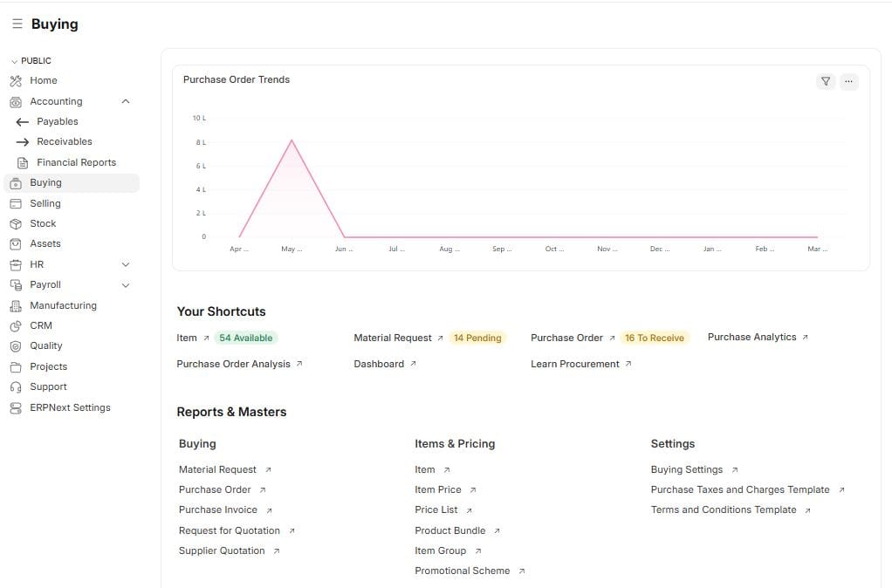Image resolution: width=892 pixels, height=588 pixels.
Task: Open the chart options ellipsis menu
Action: [x=848, y=81]
